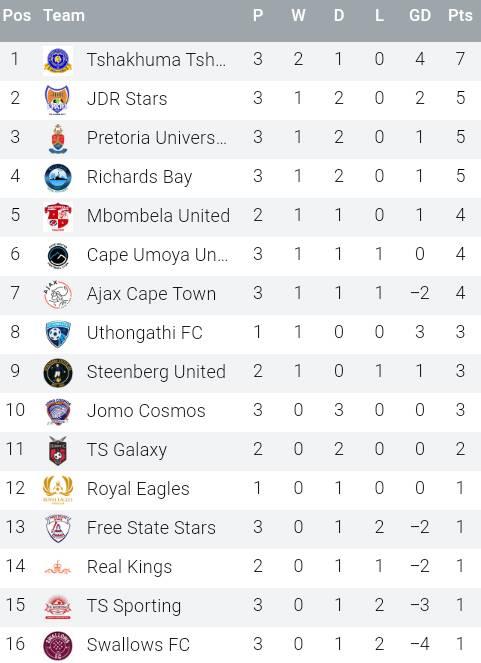Viewport: 481px width, 663px height.
Task: Open the Jomo Cosmos team link
Action: tap(146, 411)
